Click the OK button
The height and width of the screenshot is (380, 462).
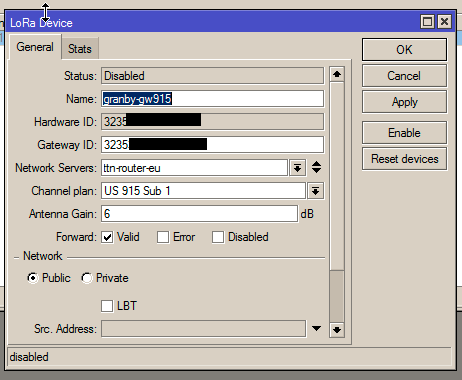(x=404, y=49)
